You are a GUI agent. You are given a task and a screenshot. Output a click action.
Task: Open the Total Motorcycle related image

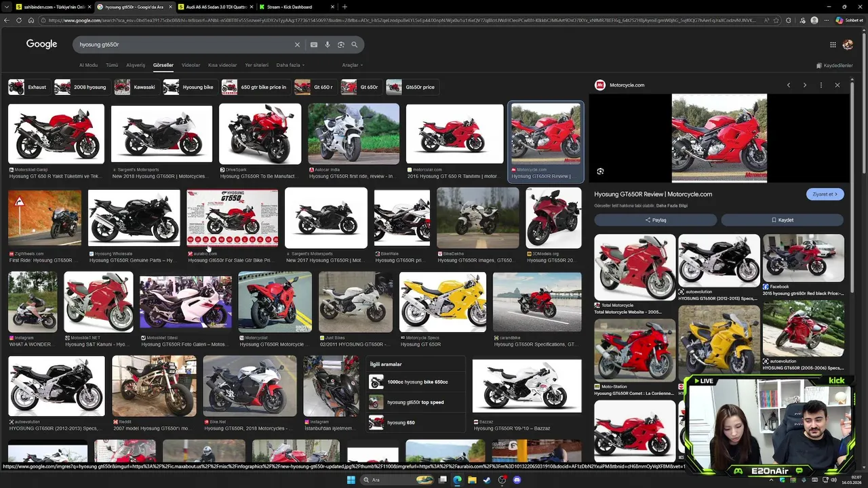(x=635, y=267)
